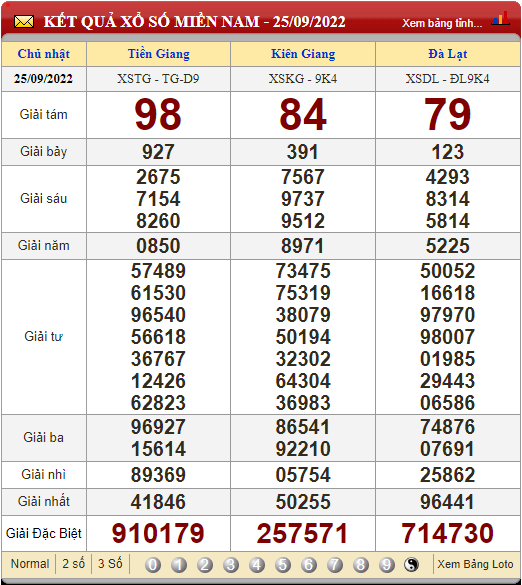The width and height of the screenshot is (522, 585).
Task: Open Xem Bảng Loto link
Action: (x=475, y=564)
